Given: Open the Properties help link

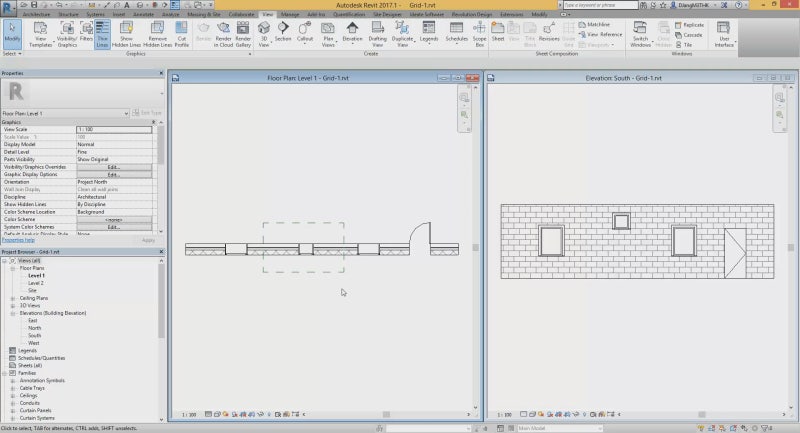Looking at the screenshot, I should (x=18, y=240).
